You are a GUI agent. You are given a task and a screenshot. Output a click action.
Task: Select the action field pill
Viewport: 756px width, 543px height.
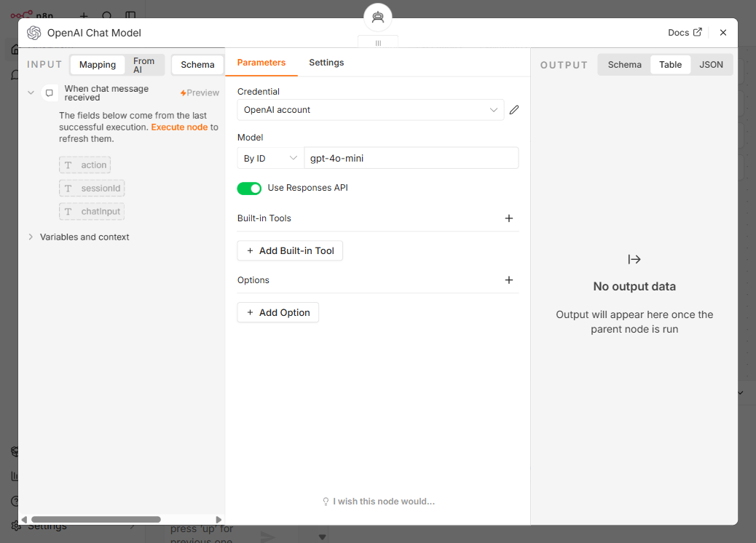coord(85,165)
